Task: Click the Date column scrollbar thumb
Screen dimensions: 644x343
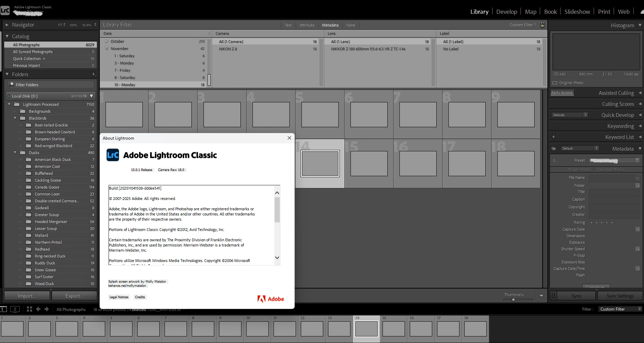Action: (x=209, y=80)
